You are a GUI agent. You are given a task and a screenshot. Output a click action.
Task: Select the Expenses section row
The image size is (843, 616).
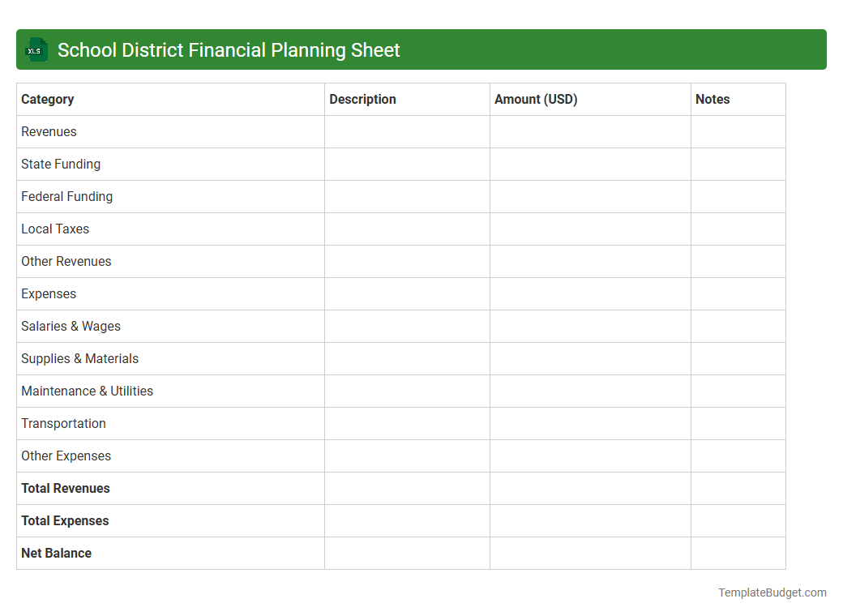pos(49,293)
